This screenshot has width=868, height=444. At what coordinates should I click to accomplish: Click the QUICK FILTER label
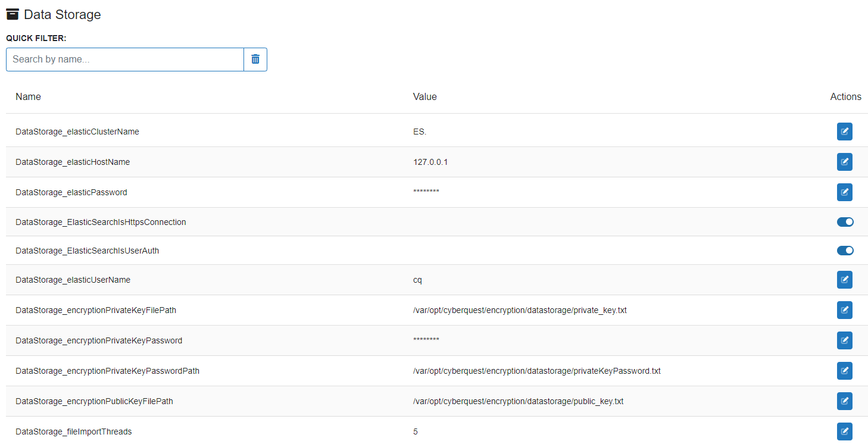click(x=36, y=38)
